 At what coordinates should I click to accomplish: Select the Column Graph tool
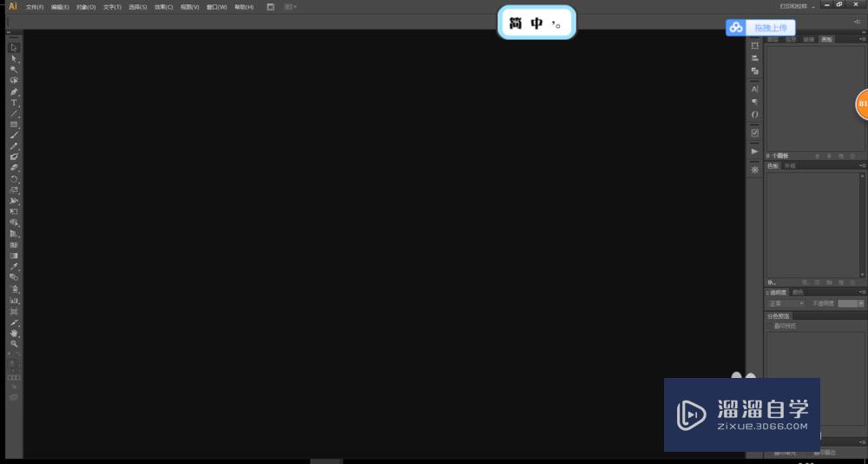(15, 301)
